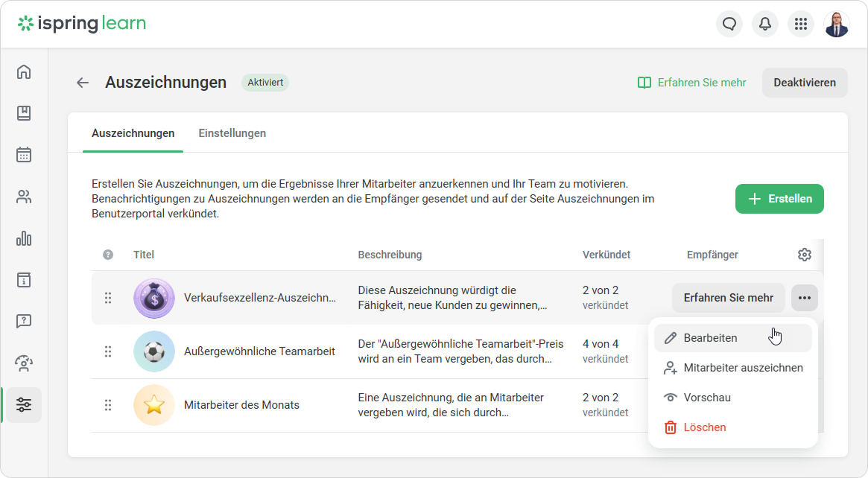The image size is (868, 478).
Task: Switch to the Einstellungen tab
Action: (232, 133)
